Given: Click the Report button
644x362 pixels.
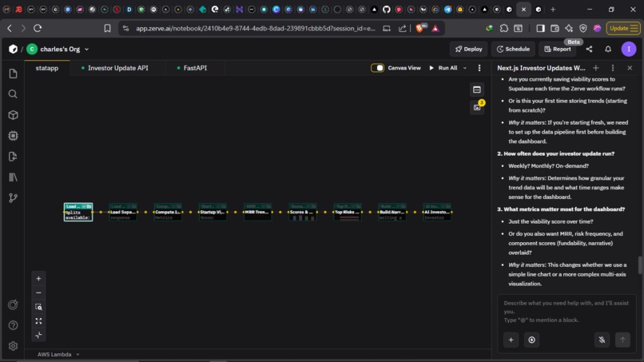Looking at the screenshot, I should (x=558, y=49).
